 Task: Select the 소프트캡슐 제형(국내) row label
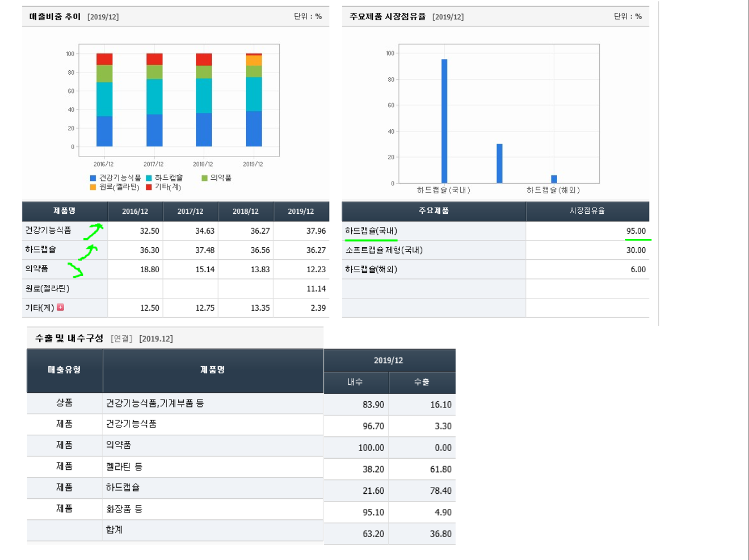coord(384,250)
